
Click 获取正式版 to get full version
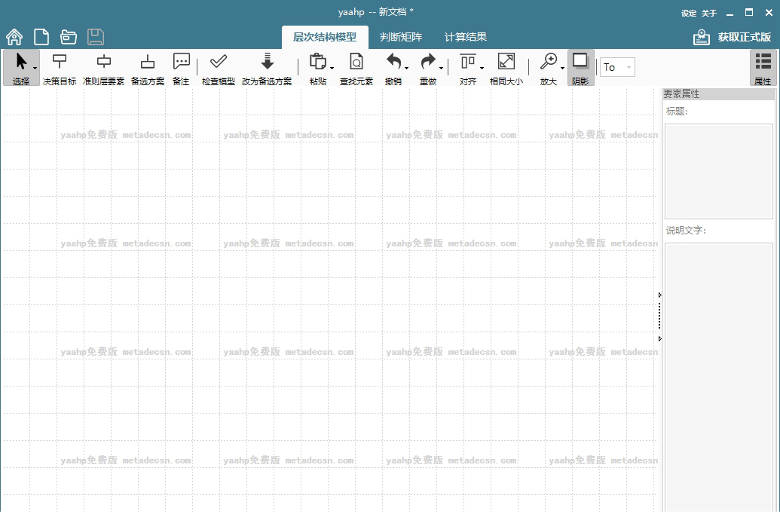(733, 37)
